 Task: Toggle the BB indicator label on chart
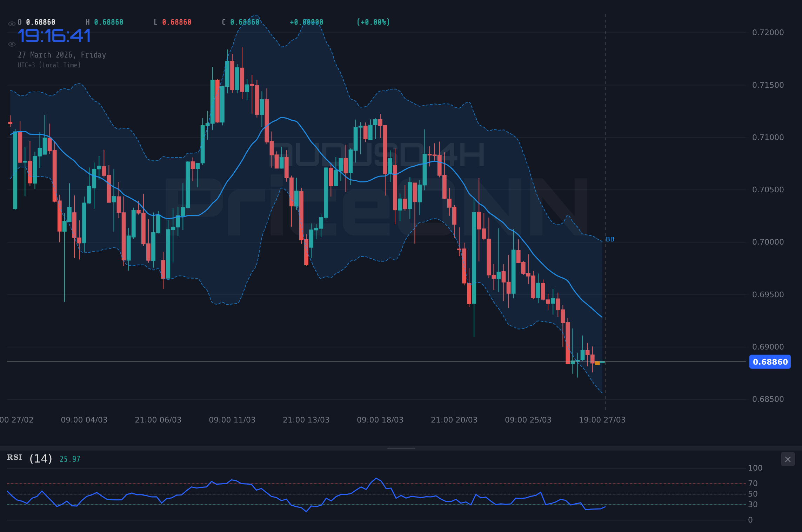point(610,239)
